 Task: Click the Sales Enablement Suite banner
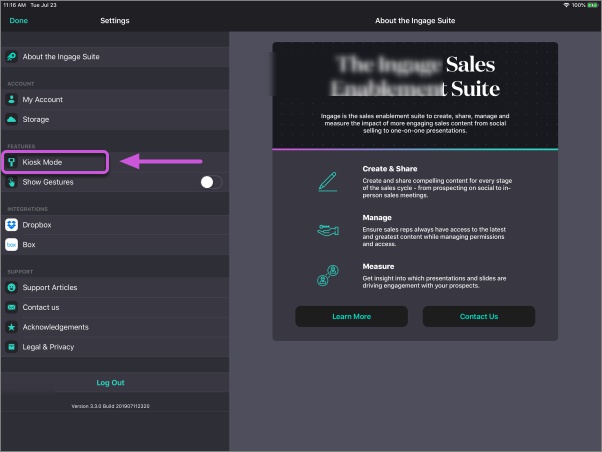point(415,95)
